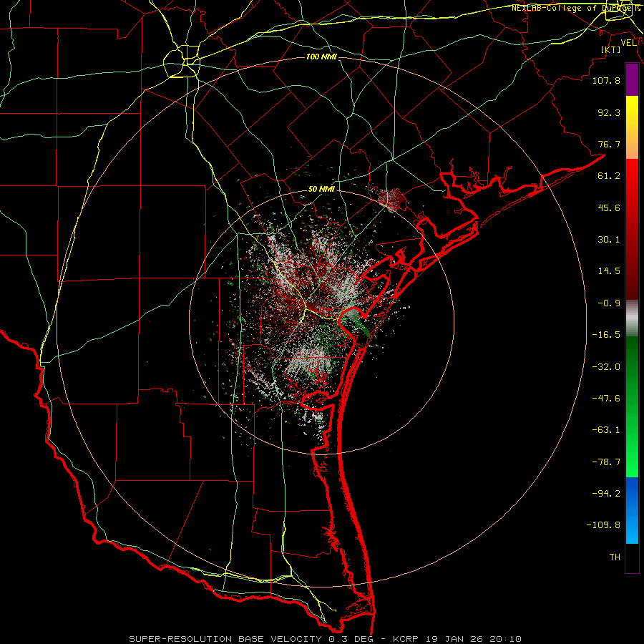Click the 100 NMI range ring label
The height and width of the screenshot is (644, 644).
[321, 57]
